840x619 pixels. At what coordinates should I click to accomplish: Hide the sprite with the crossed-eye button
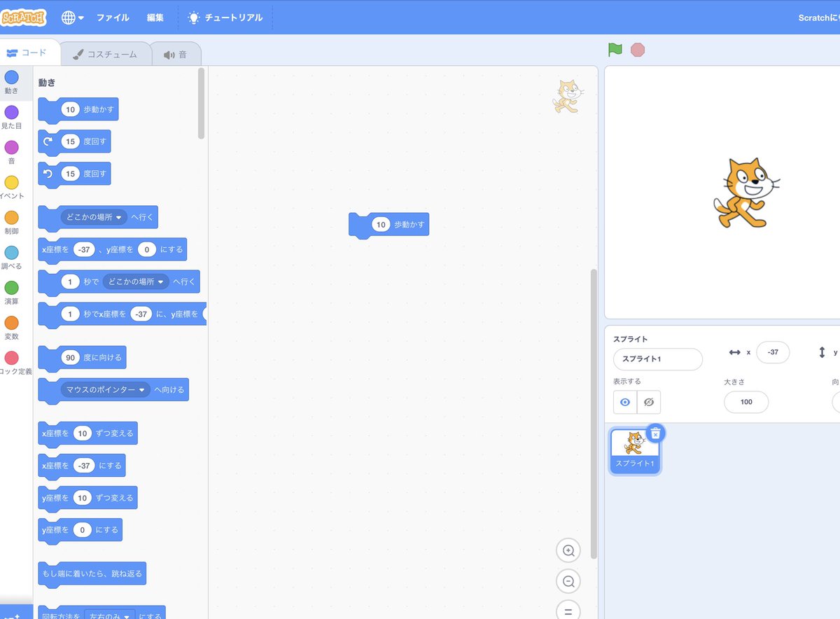tap(649, 402)
